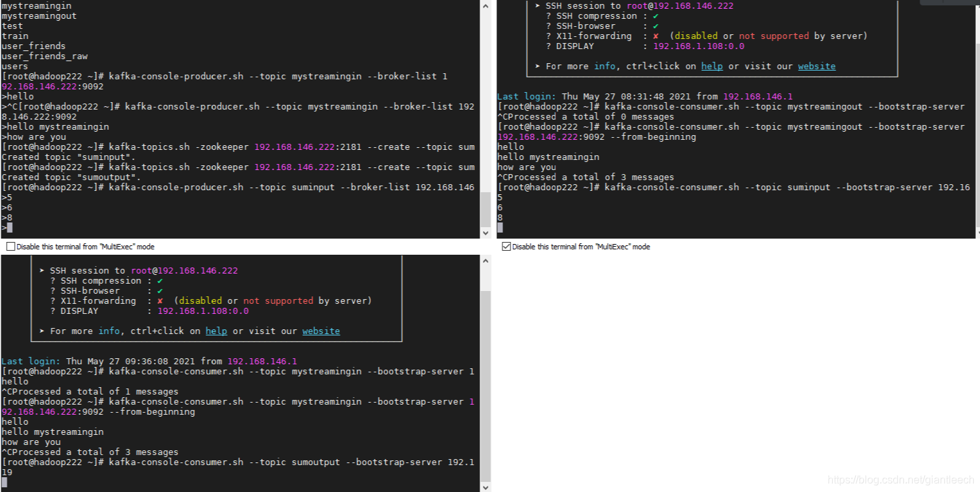Click the '>8' producer input line
This screenshot has width=980, height=492.
(7, 218)
